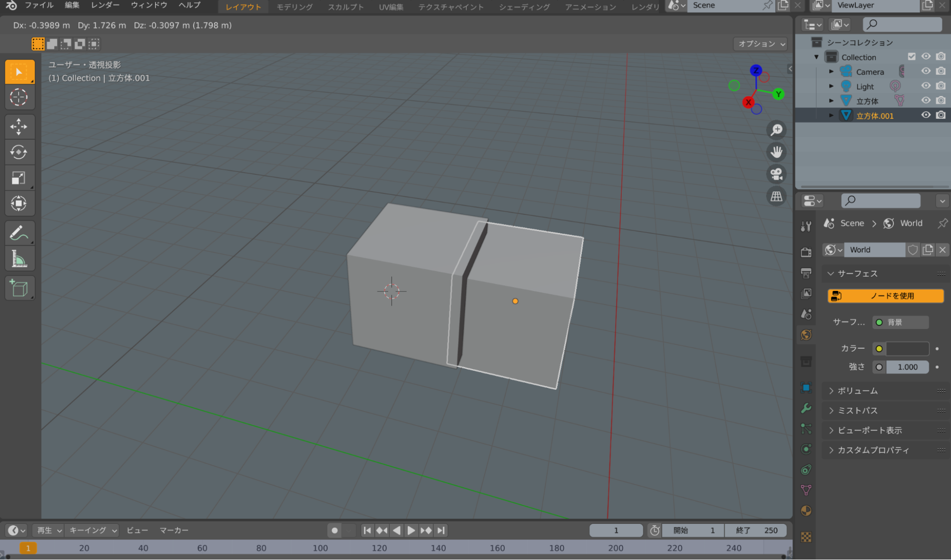Collapse the Collection tree row
The height and width of the screenshot is (560, 951).
[x=816, y=57]
